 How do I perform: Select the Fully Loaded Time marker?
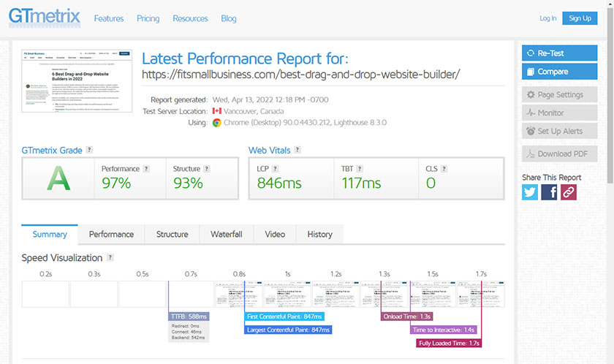pos(449,344)
